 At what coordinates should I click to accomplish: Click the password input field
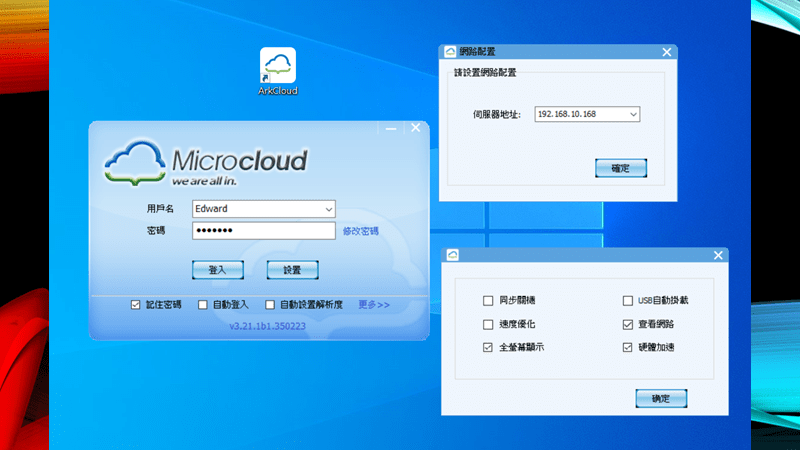point(264,231)
